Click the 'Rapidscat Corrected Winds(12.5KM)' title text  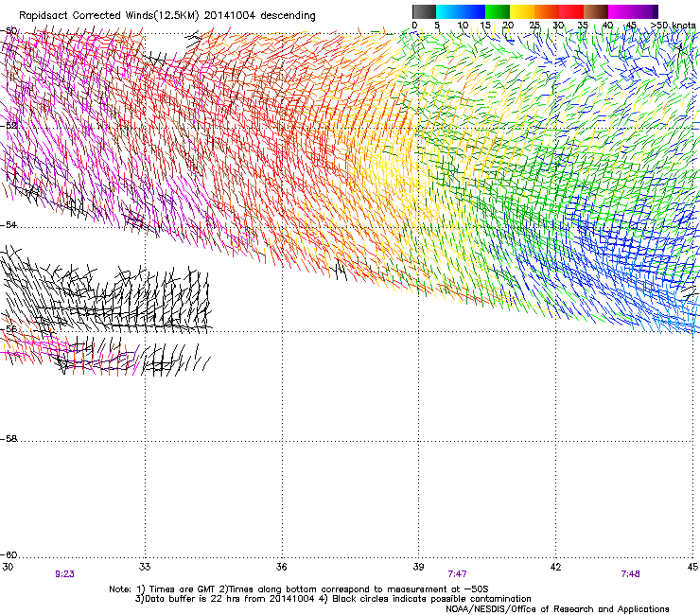pos(109,16)
